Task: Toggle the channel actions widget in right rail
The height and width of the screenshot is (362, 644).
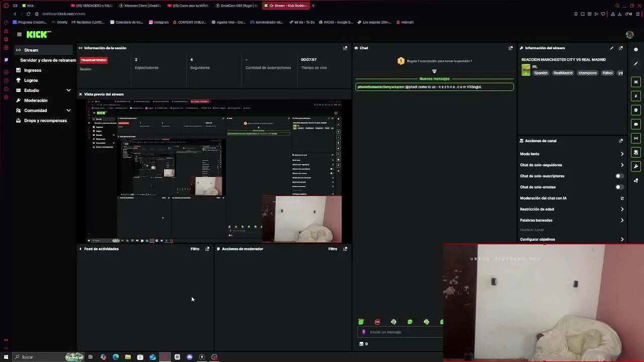Action: pos(636,152)
